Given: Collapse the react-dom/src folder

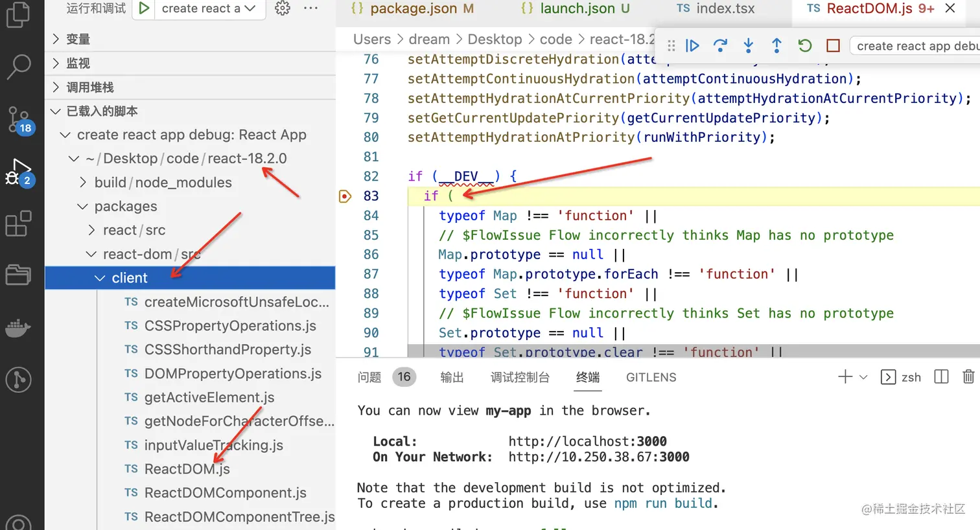Looking at the screenshot, I should point(190,255).
